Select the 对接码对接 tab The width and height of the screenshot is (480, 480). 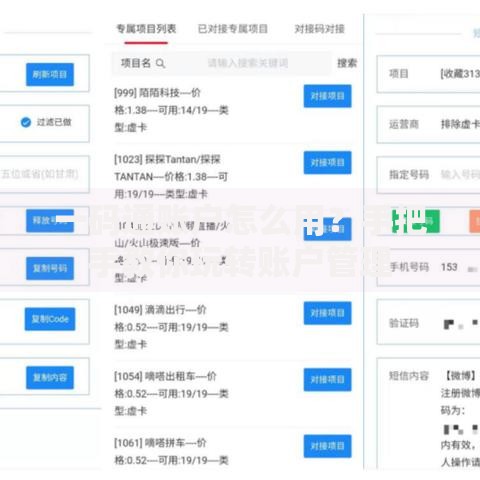[319, 29]
